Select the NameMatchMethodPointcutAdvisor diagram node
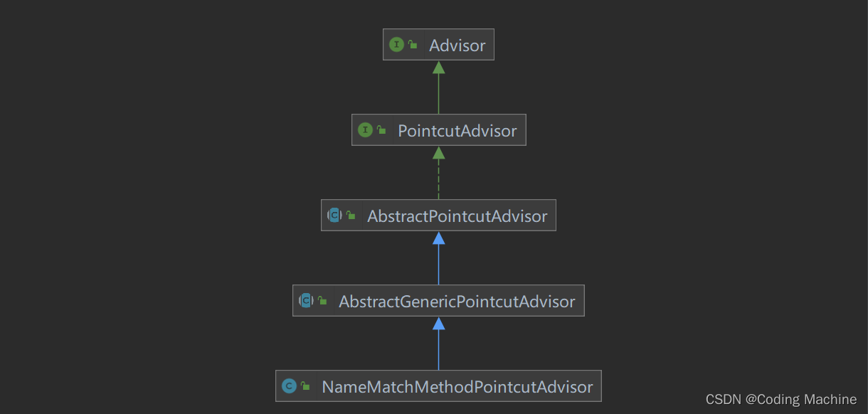Image resolution: width=868 pixels, height=414 pixels. tap(438, 386)
